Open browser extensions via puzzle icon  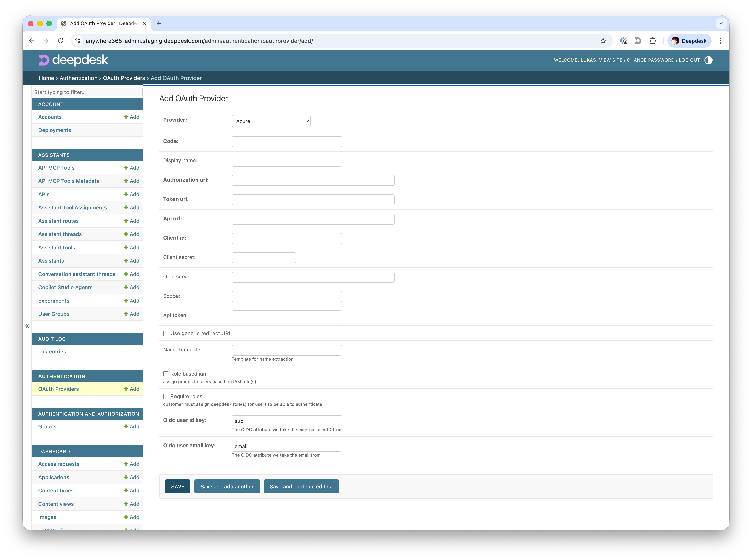tap(653, 41)
